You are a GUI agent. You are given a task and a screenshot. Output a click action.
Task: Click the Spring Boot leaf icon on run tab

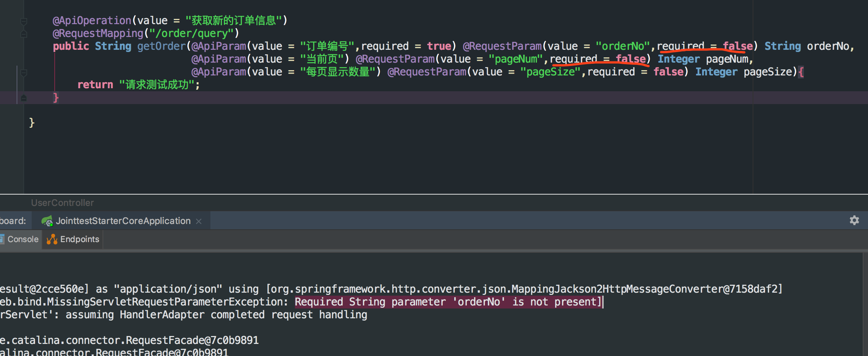(x=48, y=221)
